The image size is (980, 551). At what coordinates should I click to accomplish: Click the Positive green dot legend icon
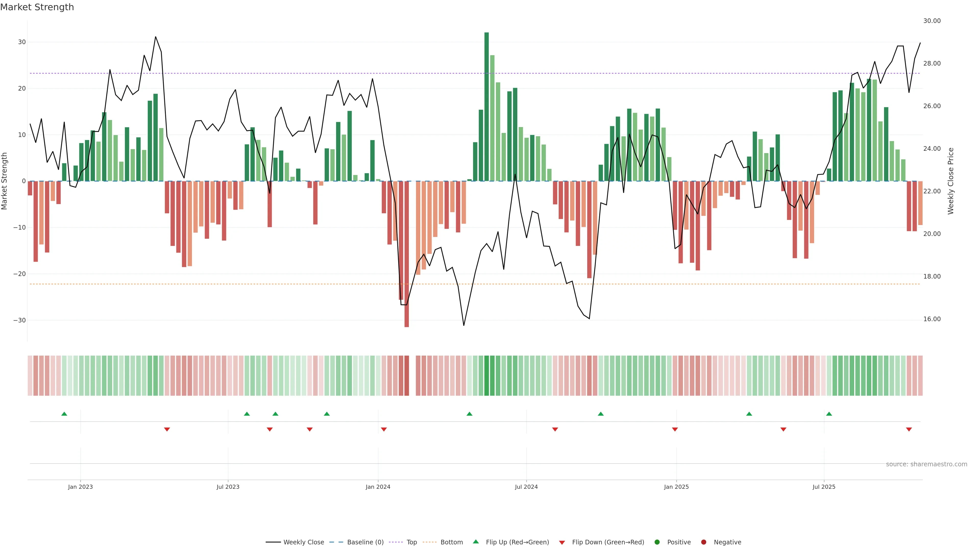click(657, 542)
